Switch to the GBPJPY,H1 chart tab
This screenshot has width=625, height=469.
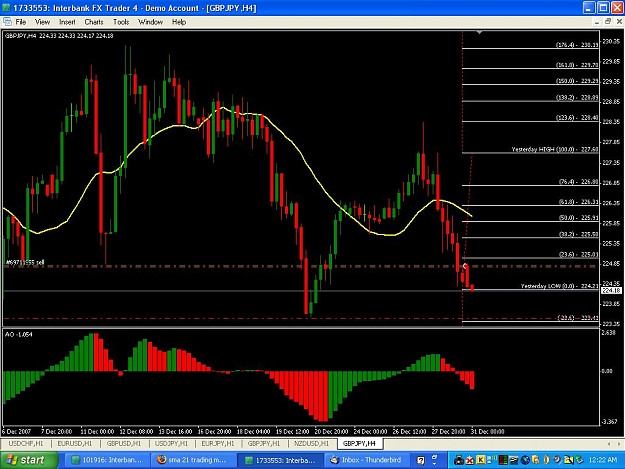pyautogui.click(x=264, y=443)
